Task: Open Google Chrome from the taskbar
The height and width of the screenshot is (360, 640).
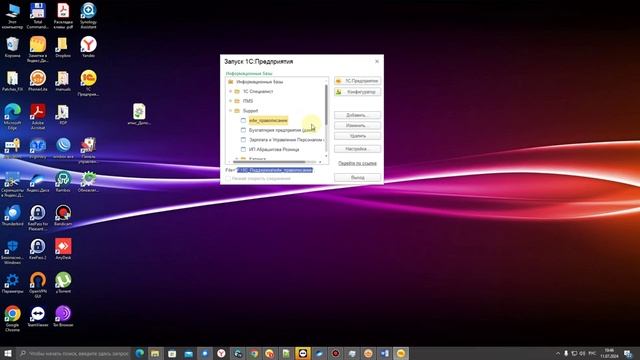Action: 253,353
